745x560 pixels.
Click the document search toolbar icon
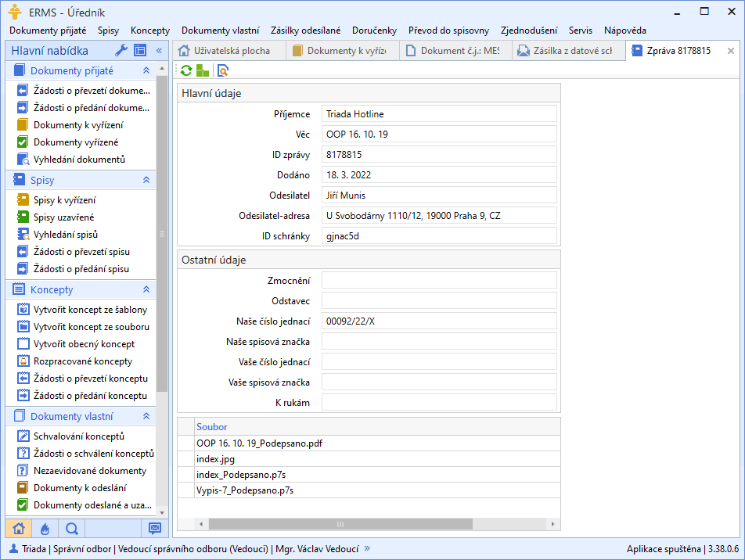223,70
